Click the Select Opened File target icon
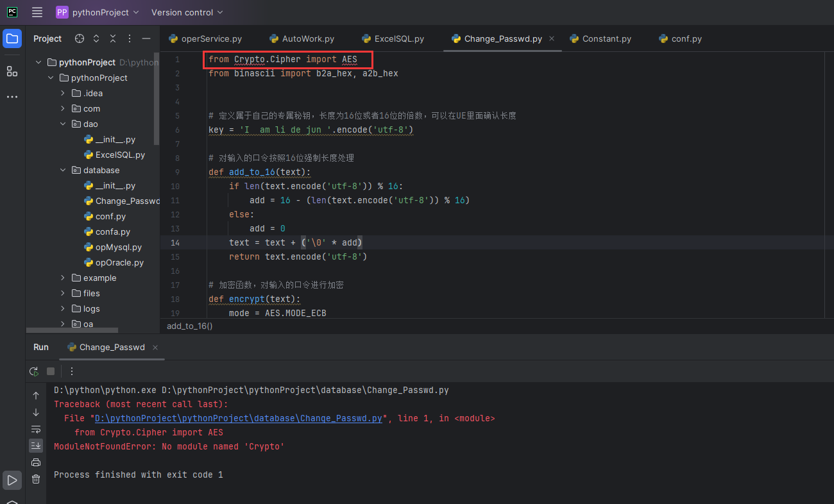The image size is (834, 504). click(80, 38)
